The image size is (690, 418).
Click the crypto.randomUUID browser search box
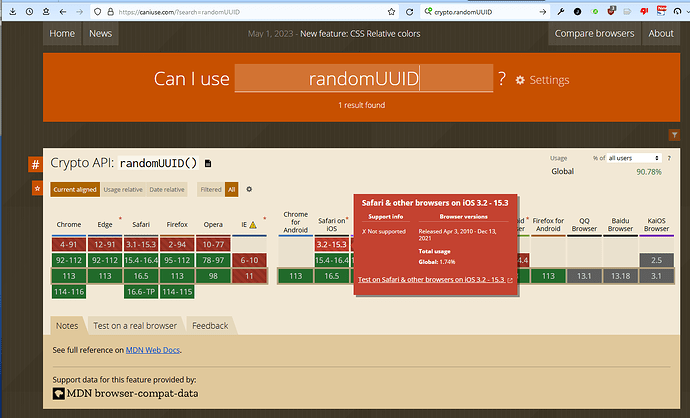(484, 12)
